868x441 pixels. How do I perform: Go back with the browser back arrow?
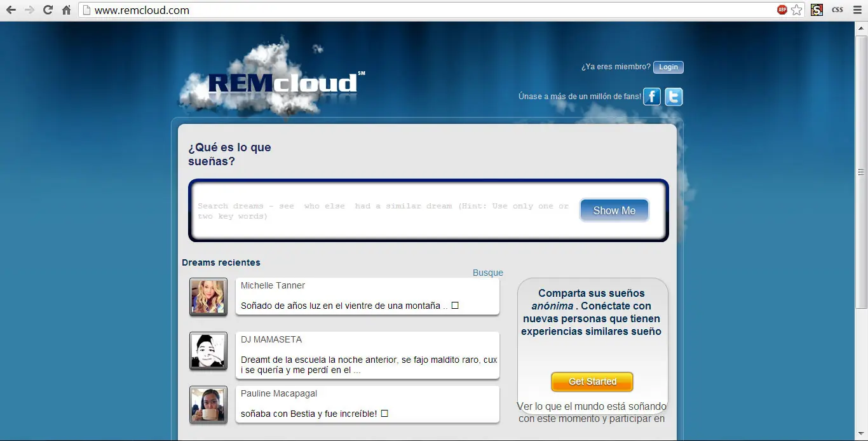[11, 10]
